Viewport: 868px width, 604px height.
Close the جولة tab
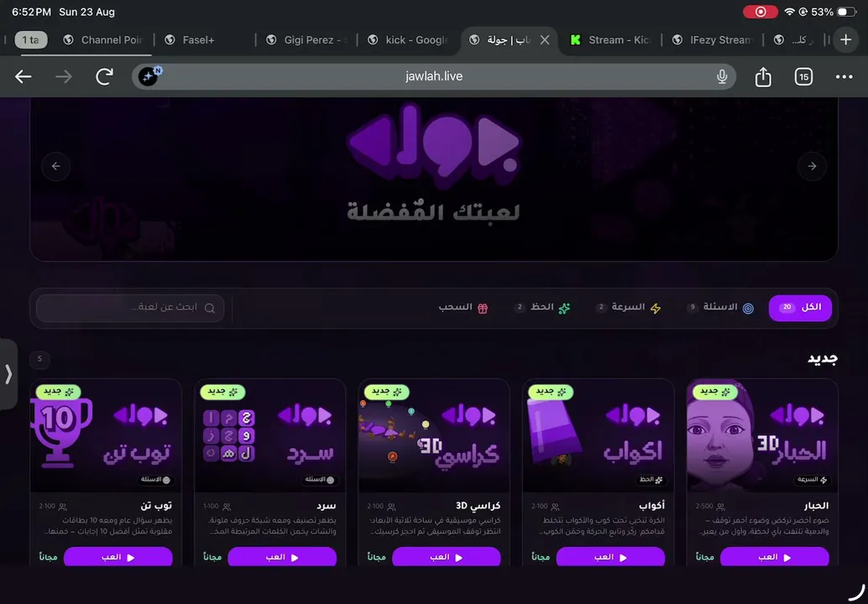[545, 39]
